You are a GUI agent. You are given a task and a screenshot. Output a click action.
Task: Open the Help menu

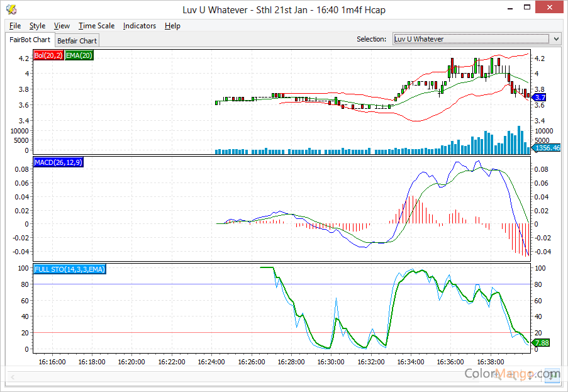[172, 26]
